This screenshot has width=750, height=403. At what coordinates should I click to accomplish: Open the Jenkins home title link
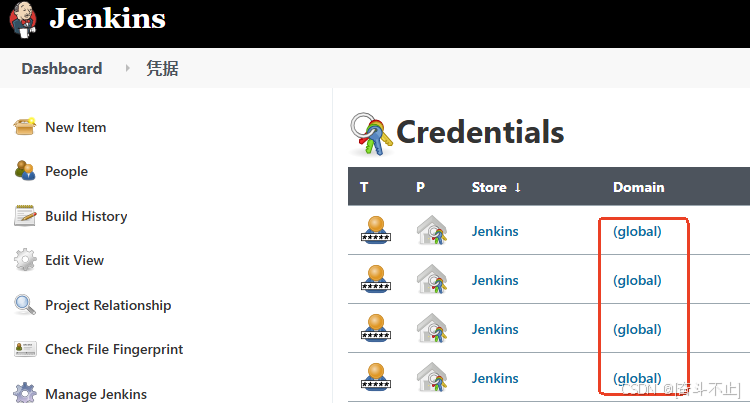point(108,19)
